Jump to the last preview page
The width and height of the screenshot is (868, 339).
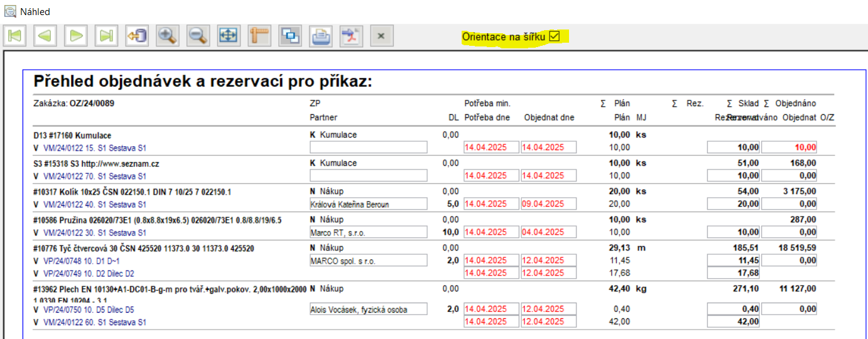point(106,36)
